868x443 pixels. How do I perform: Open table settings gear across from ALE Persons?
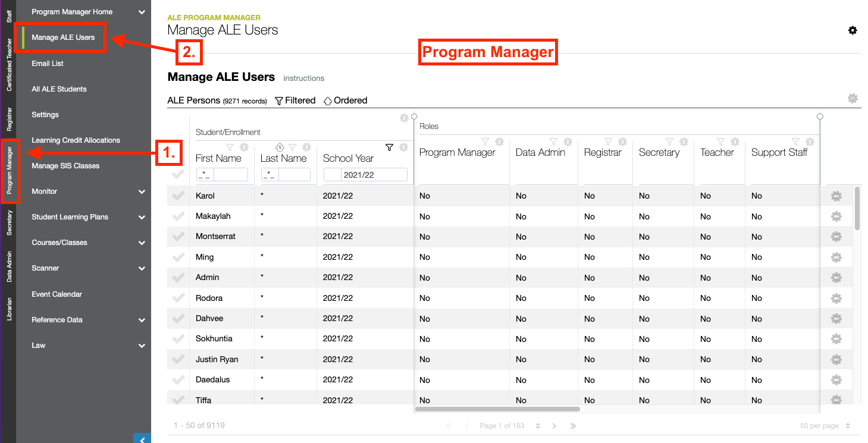[853, 99]
